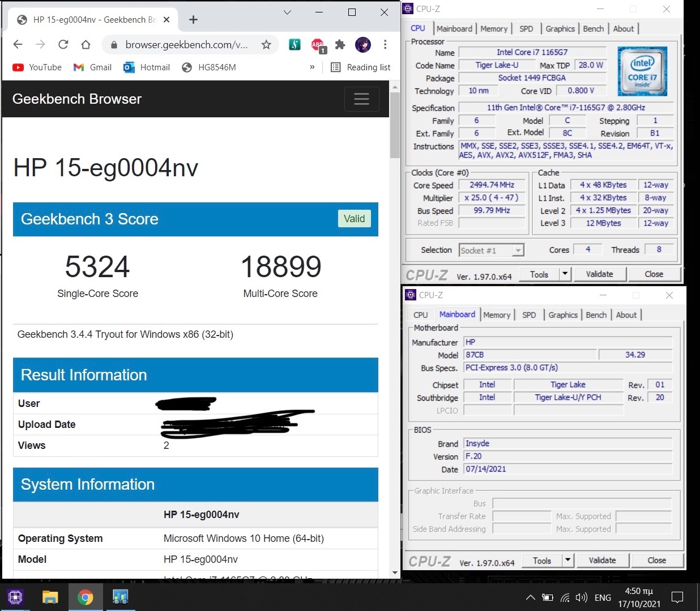Click the ENG language indicator

603,597
